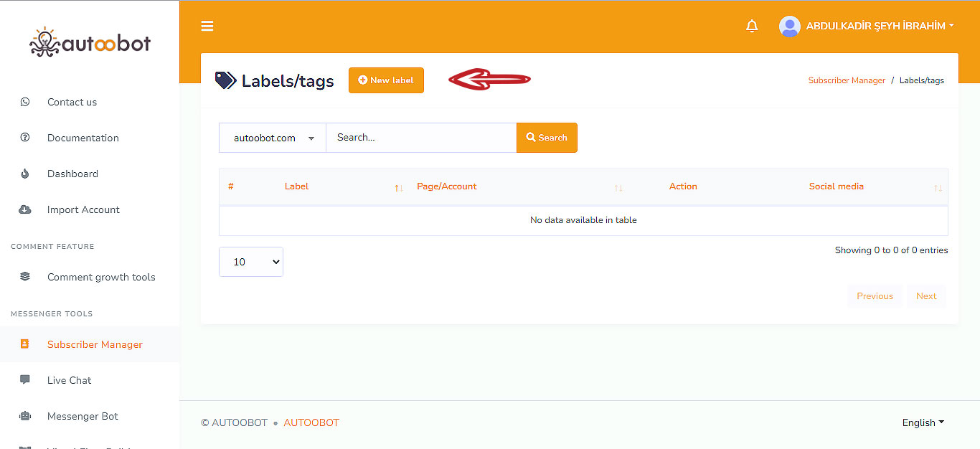The image size is (980, 449).
Task: Click the Comment growth tools layers icon
Action: 25,277
